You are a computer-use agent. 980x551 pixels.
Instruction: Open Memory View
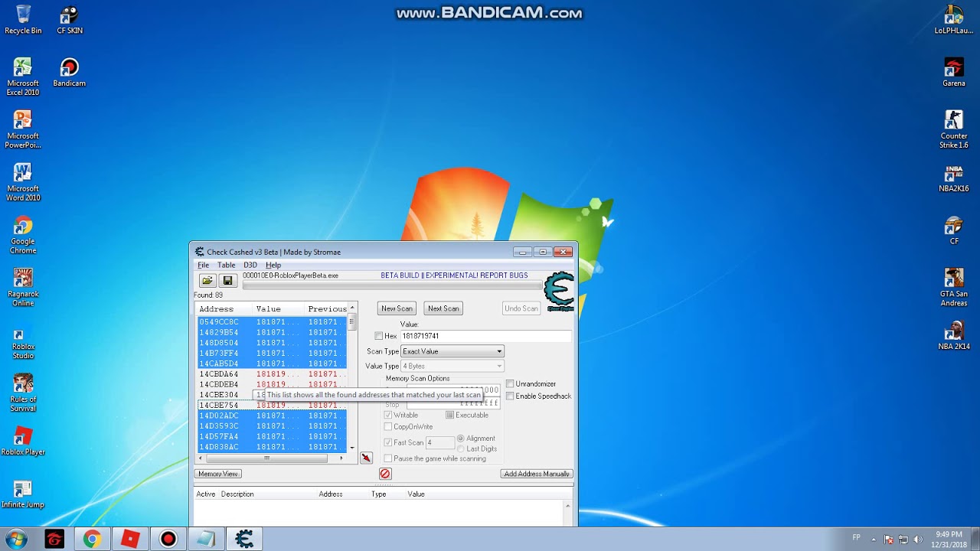[218, 474]
